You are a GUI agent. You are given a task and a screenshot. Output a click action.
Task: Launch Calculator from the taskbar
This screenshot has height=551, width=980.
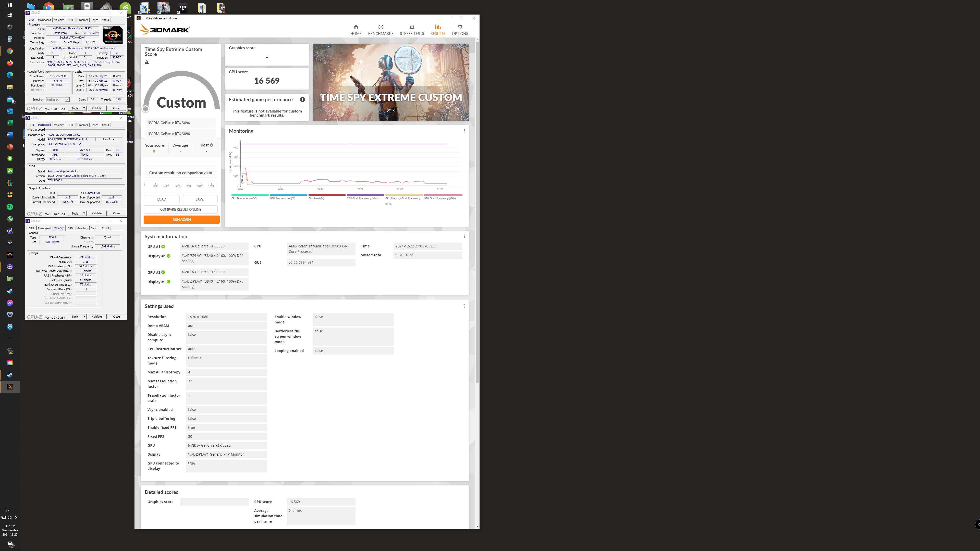click(10, 39)
